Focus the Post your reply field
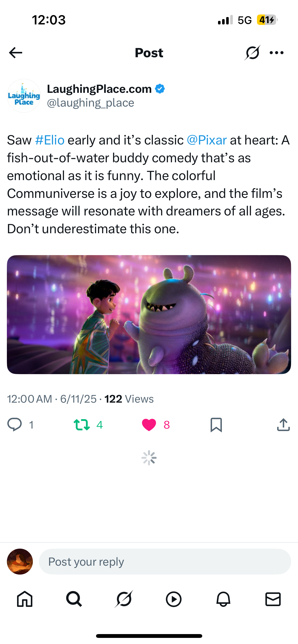Image resolution: width=298 pixels, height=644 pixels. pyautogui.click(x=165, y=562)
